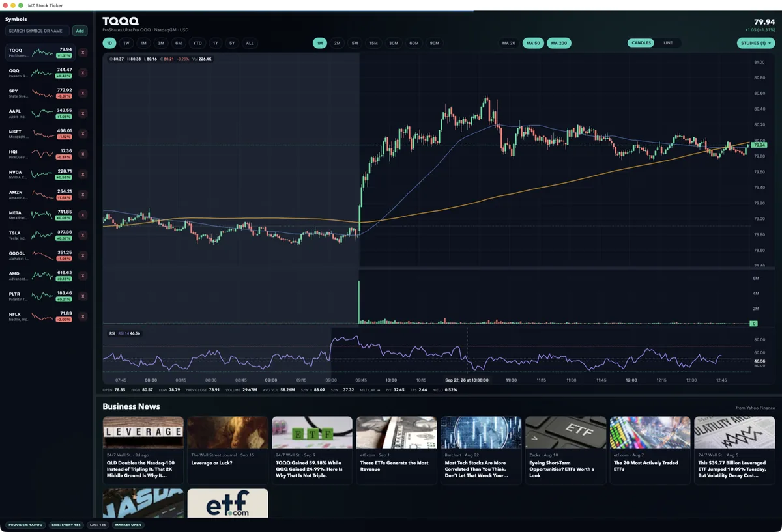782x532 pixels.
Task: Remove QQQ from the symbols list
Action: coord(83,72)
